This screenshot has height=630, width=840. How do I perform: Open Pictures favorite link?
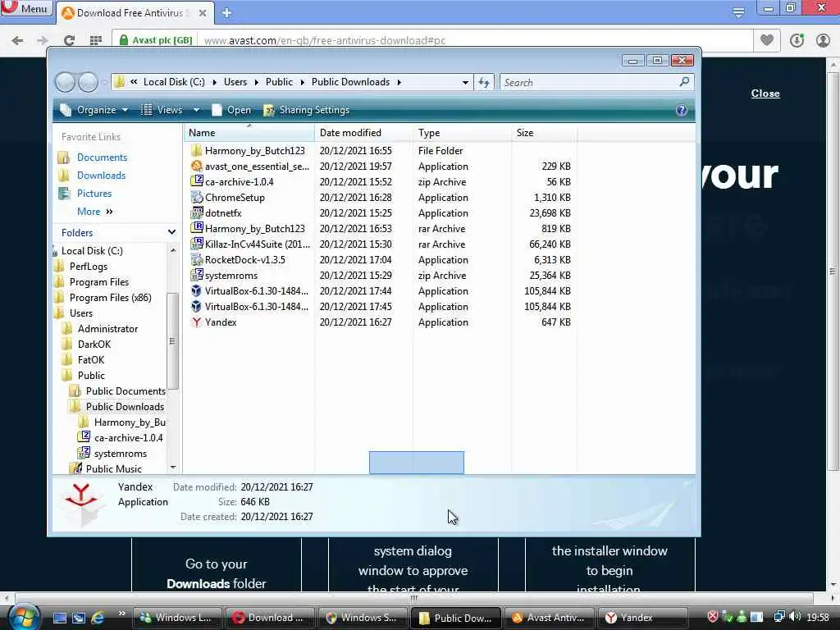coord(94,194)
